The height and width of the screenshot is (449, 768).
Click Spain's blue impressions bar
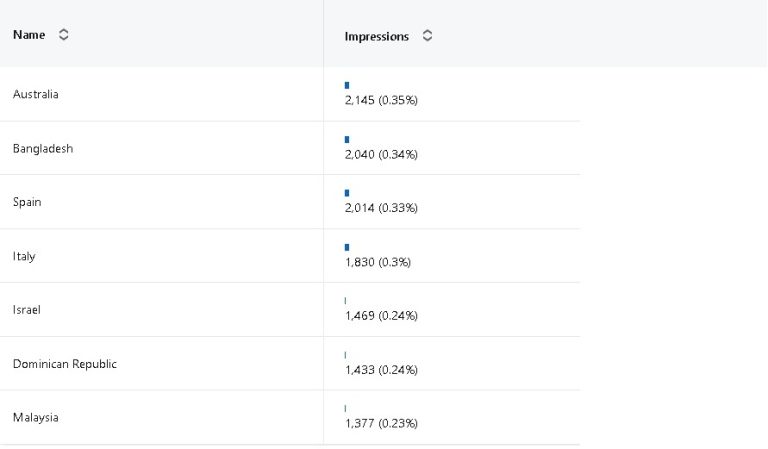pos(347,193)
